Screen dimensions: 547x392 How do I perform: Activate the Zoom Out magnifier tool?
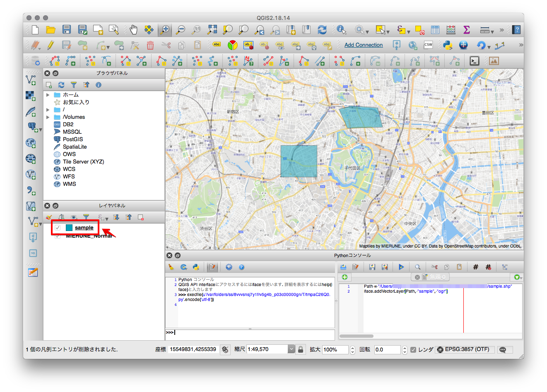pos(181,29)
